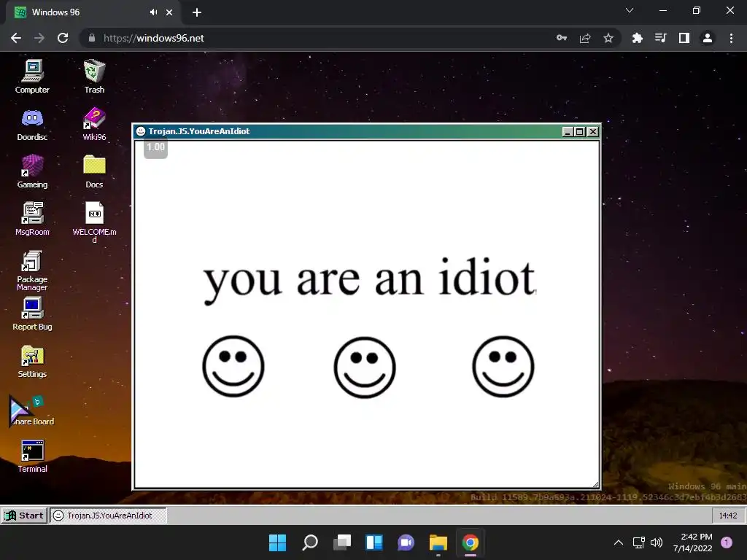Switch to Chrome on the taskbar

471,542
